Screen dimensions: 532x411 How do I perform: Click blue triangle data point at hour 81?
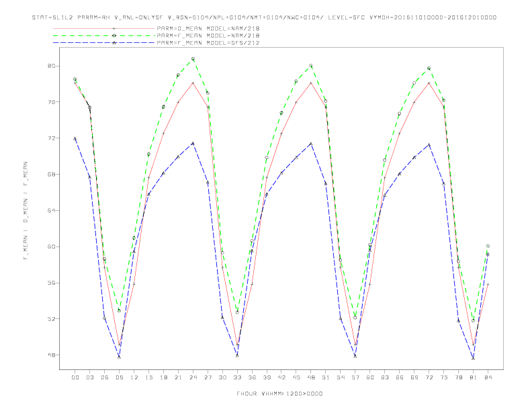[x=474, y=359]
